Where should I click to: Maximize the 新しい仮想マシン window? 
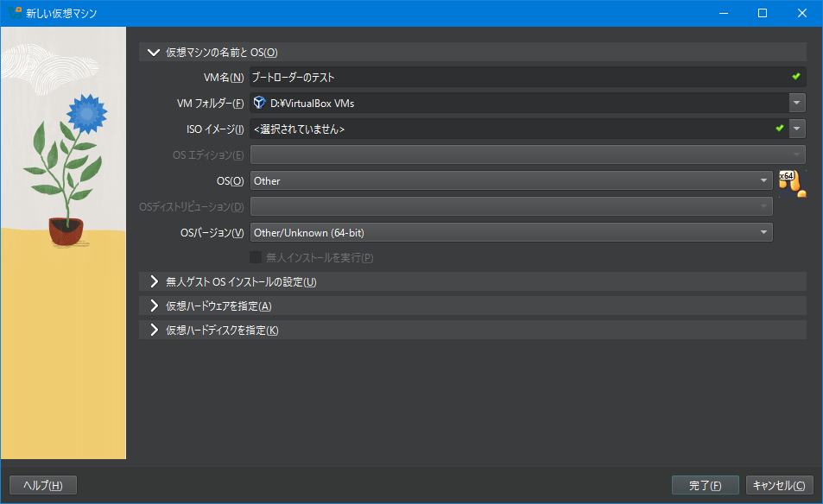pos(763,13)
